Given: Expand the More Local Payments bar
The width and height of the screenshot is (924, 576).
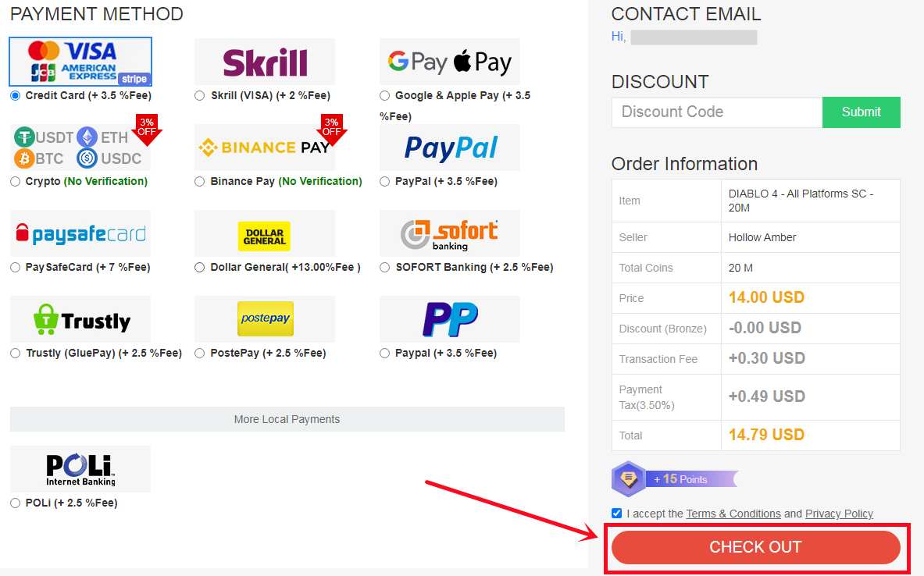Looking at the screenshot, I should coord(287,419).
